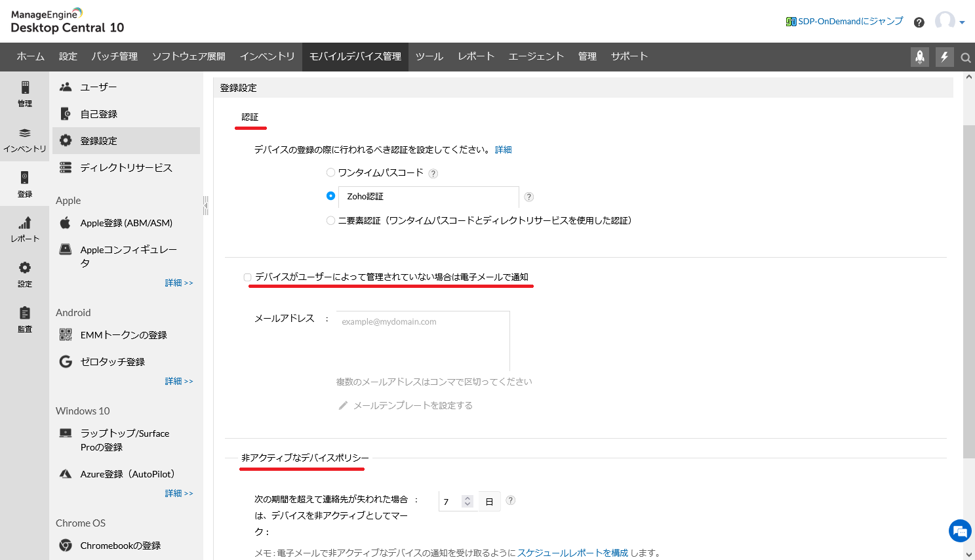975x560 pixels.
Task: Click the ディレクトリサービス server icon
Action: pyautogui.click(x=66, y=168)
